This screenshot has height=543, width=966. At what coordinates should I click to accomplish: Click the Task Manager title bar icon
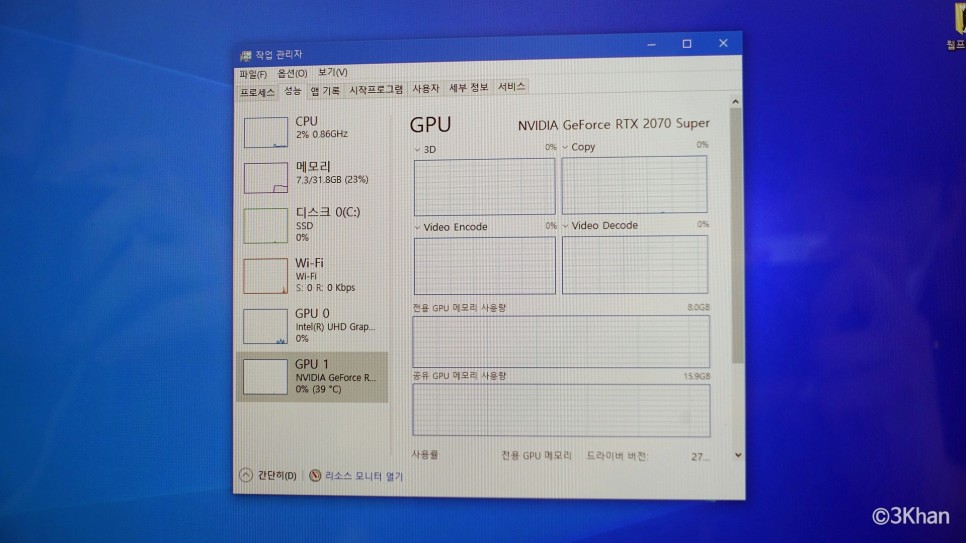[245, 56]
